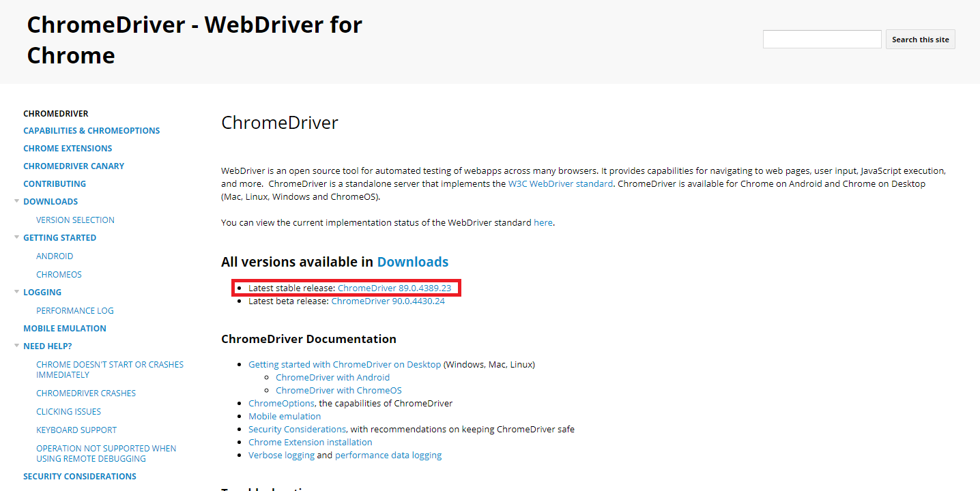Viewport: 980px width, 491px height.
Task: Follow the Verbose logging link
Action: click(x=281, y=456)
